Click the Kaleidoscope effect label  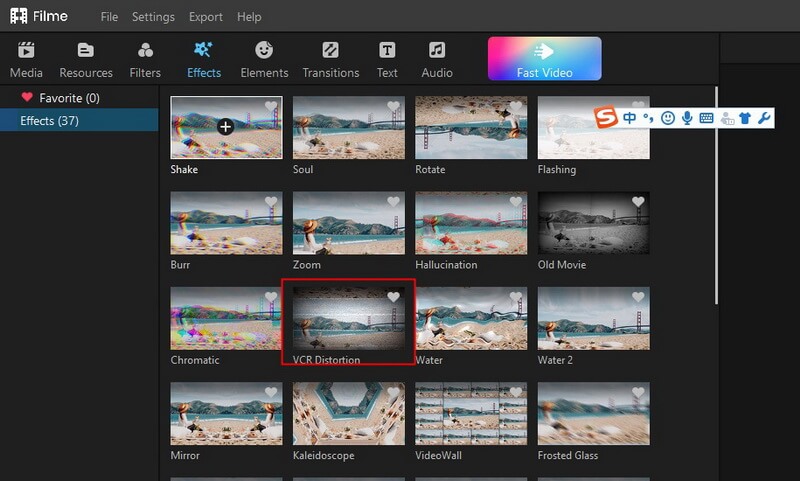[323, 455]
